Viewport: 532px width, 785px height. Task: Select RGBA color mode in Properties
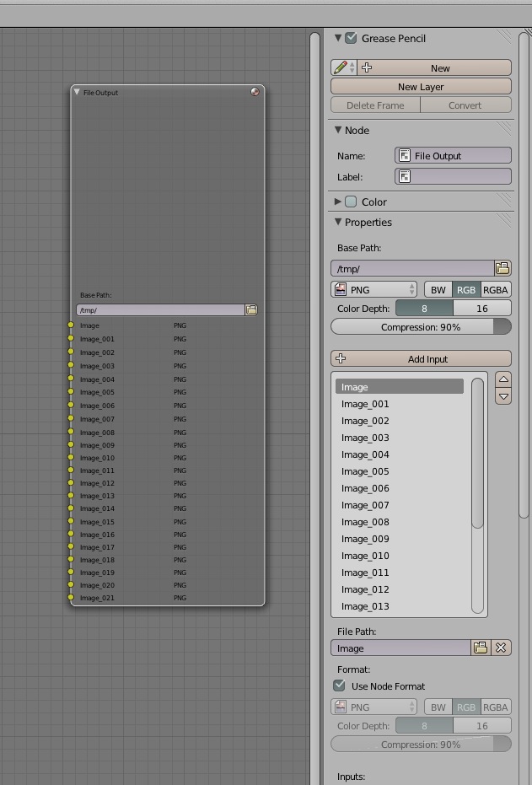pos(496,290)
